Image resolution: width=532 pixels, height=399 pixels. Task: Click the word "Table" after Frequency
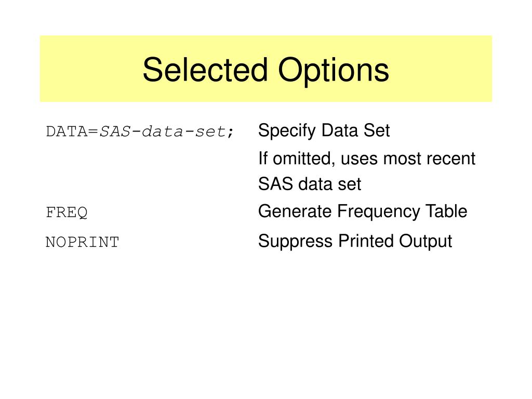(446, 211)
